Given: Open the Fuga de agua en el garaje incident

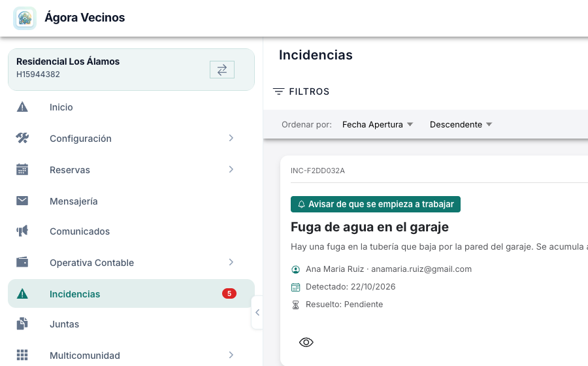Looking at the screenshot, I should point(369,227).
